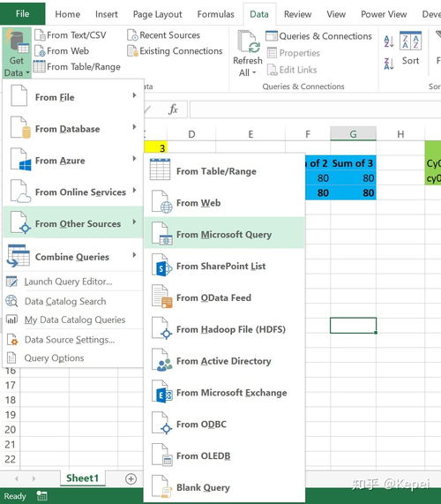Image resolution: width=441 pixels, height=504 pixels.
Task: Select From Microsoft Query menu entry
Action: coord(224,235)
